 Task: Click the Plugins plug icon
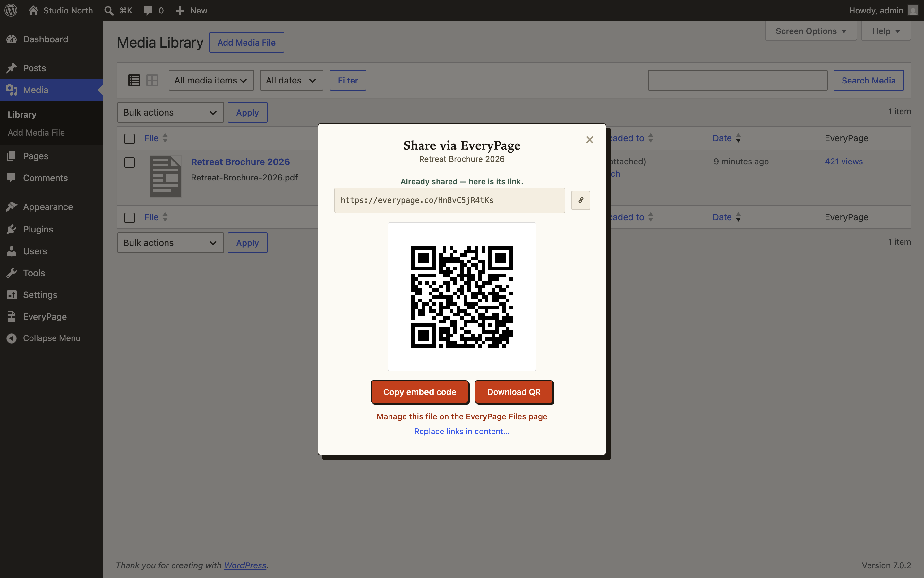(x=12, y=229)
